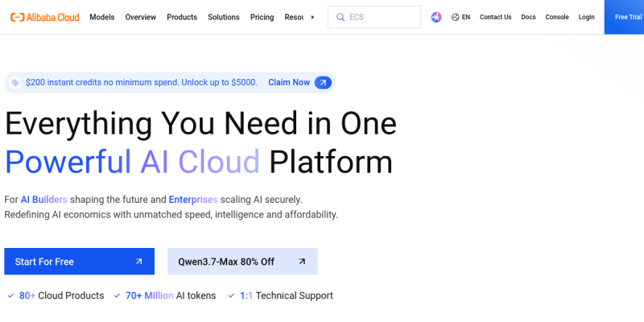Screen dimensions: 644x322
Task: Click the search magnifier icon
Action: point(341,17)
